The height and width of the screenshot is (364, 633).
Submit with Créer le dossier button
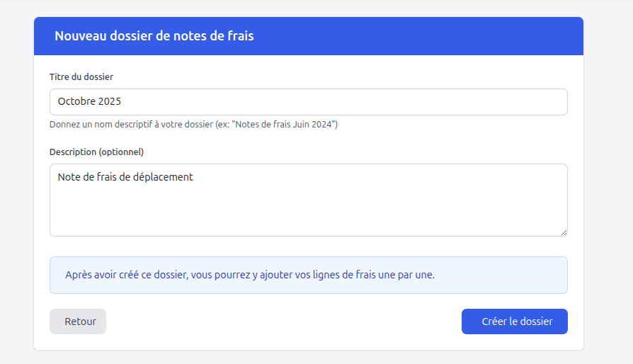514,322
